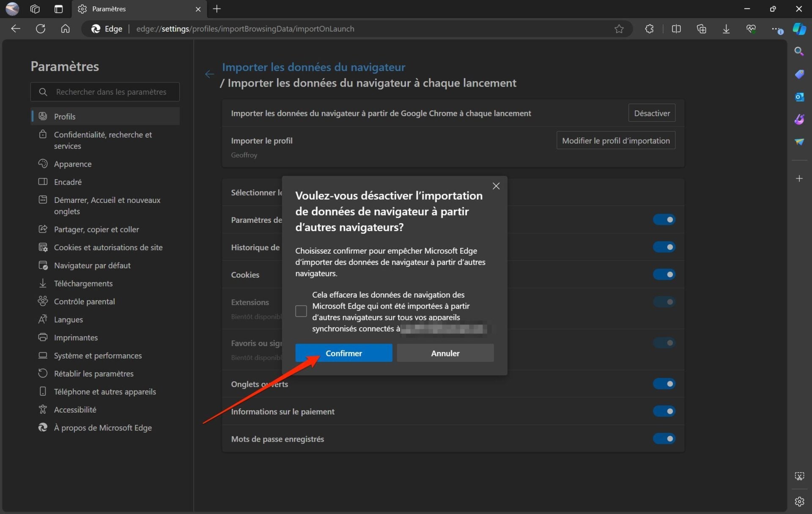Click the sidebar search icon
This screenshot has width=812, height=514.
(x=799, y=51)
